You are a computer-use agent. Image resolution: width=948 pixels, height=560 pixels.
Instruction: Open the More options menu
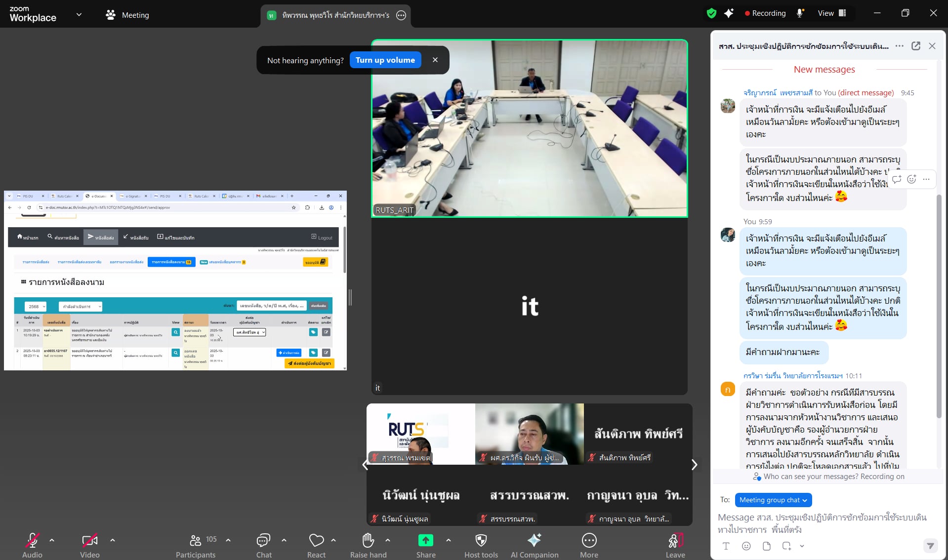(x=589, y=541)
